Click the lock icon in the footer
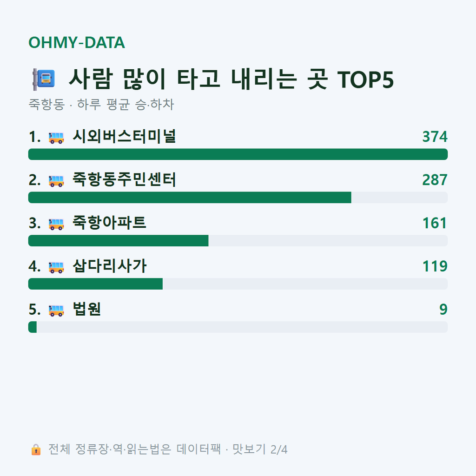This screenshot has height=476, width=476. [x=36, y=450]
